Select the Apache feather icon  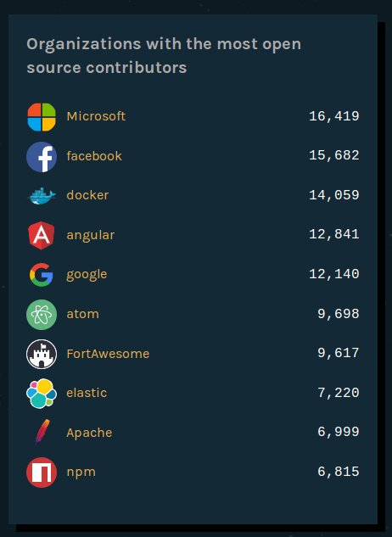pos(42,432)
